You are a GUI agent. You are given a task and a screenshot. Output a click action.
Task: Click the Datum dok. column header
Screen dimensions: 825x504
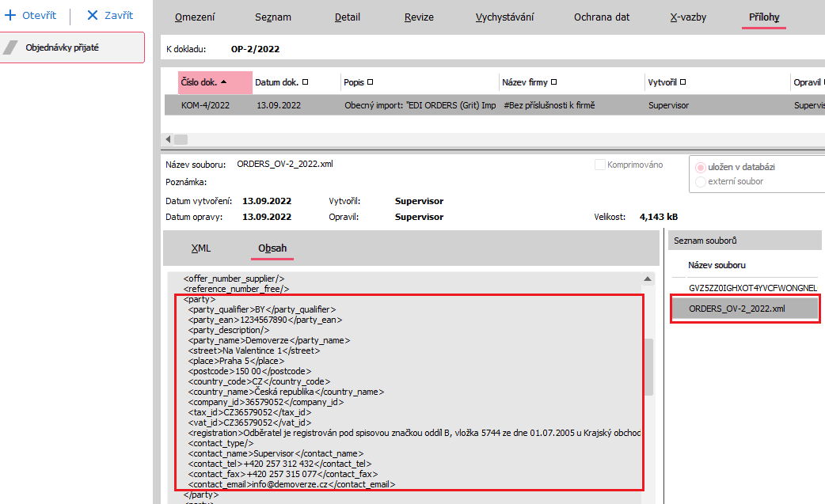(x=296, y=82)
